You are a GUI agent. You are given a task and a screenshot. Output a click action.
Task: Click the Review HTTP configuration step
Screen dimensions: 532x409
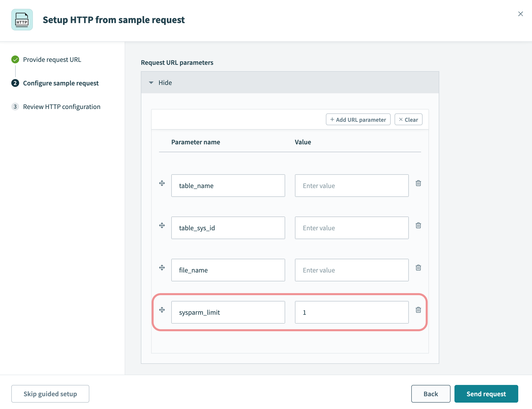62,106
